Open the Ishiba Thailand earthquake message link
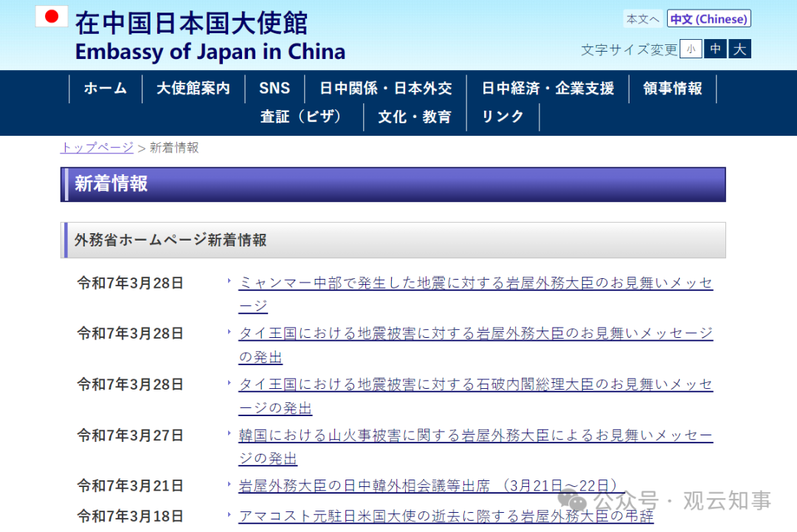 475,384
